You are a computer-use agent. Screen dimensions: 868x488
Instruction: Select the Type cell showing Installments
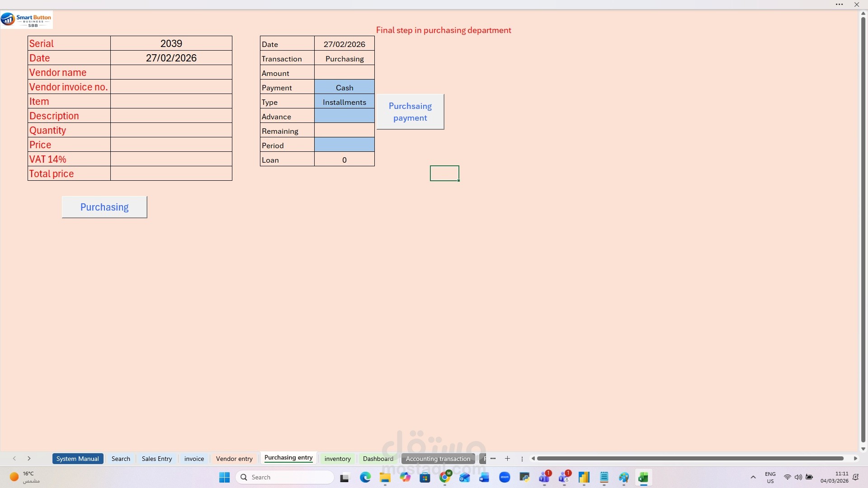pos(344,102)
